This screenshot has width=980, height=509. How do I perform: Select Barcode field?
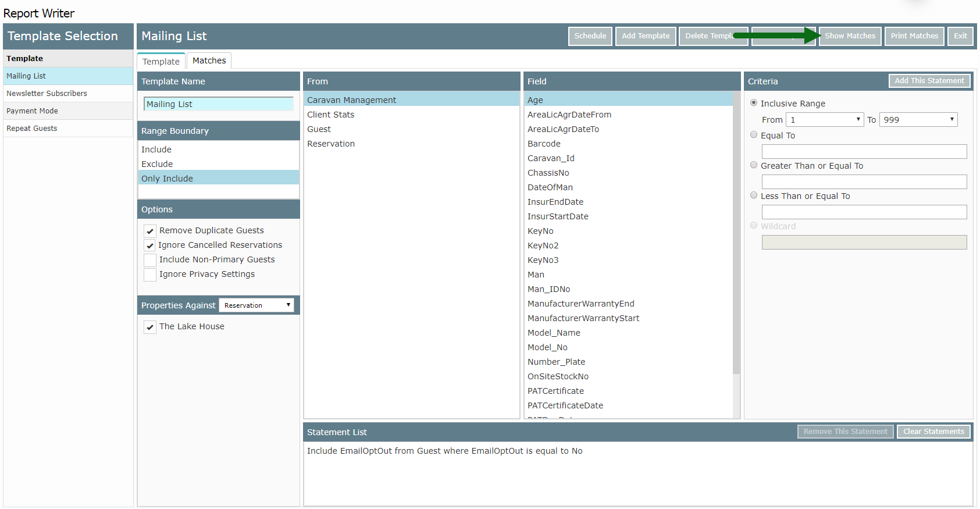point(628,144)
